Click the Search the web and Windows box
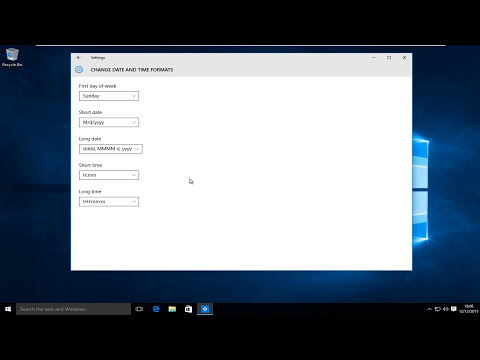Viewport: 480px width, 360px height. pos(73,309)
